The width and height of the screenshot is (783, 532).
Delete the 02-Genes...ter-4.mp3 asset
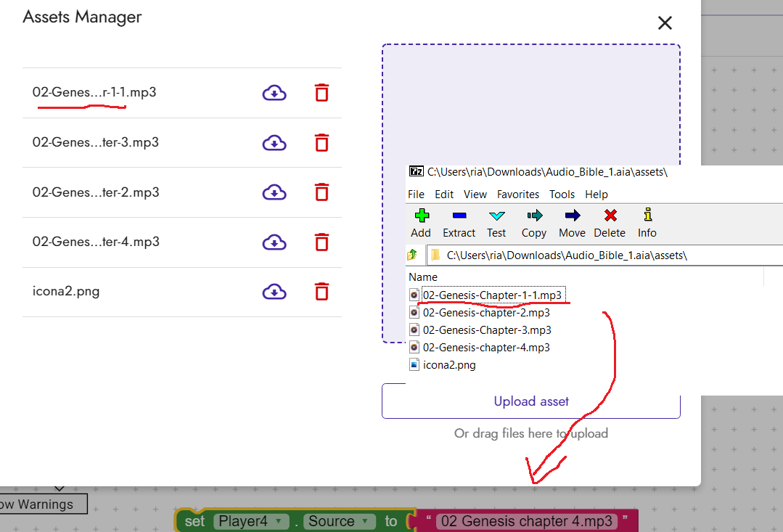click(321, 242)
